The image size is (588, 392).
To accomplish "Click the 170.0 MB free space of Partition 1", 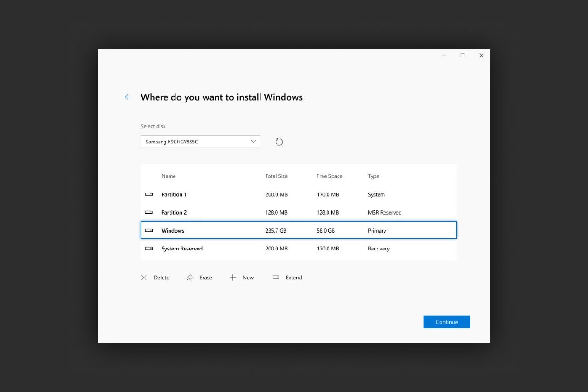I will coord(328,194).
